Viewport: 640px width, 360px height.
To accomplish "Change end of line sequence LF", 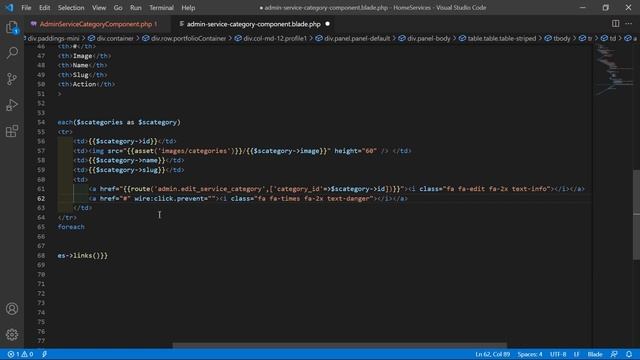I will pyautogui.click(x=576, y=354).
